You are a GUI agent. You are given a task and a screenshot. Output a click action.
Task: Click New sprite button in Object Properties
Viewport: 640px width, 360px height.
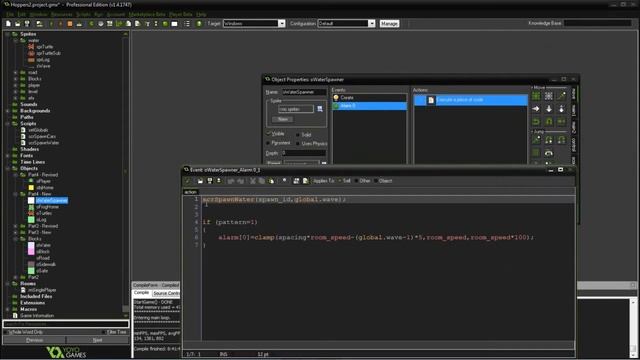(282, 119)
